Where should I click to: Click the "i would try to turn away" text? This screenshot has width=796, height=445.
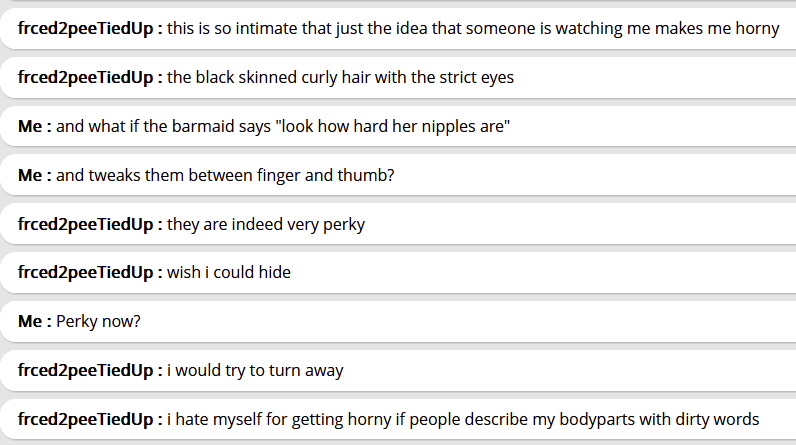pos(255,370)
